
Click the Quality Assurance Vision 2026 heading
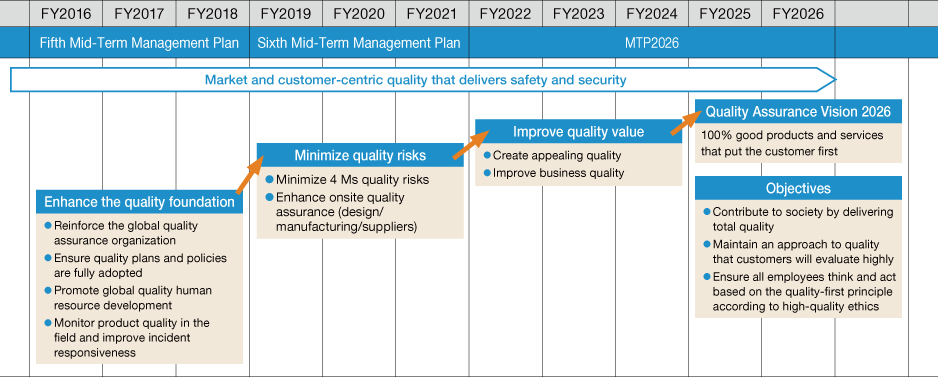(x=798, y=111)
